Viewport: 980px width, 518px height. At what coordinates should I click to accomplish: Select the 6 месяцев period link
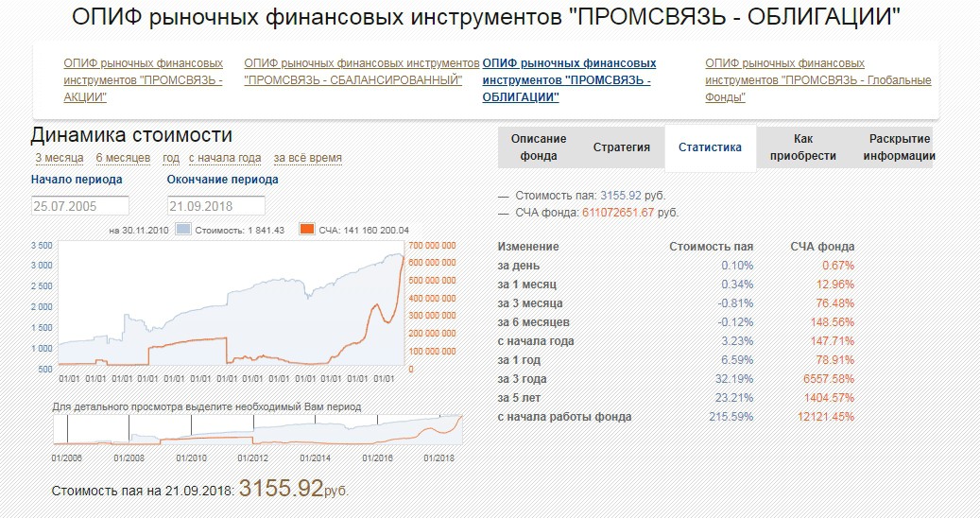[x=123, y=158]
